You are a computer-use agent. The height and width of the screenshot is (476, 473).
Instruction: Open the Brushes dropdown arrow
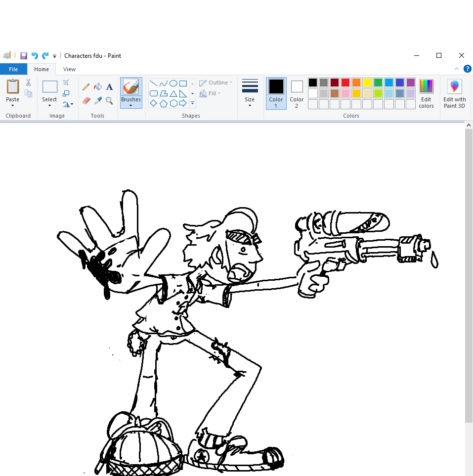[131, 106]
